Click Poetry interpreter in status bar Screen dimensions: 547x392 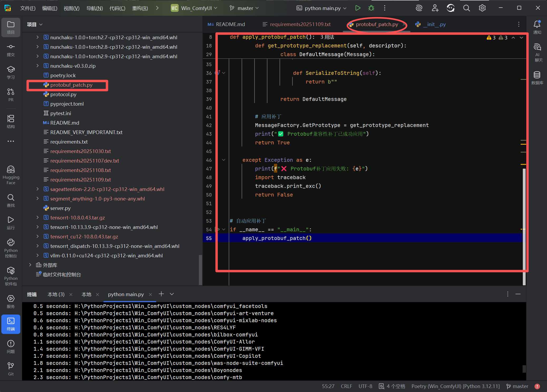[x=455, y=386]
